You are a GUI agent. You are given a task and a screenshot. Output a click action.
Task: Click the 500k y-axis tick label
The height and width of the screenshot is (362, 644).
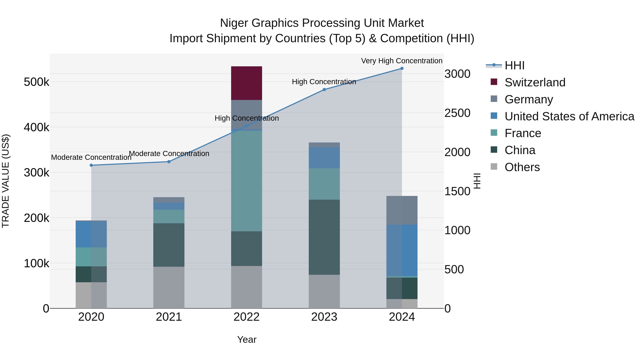tap(36, 82)
